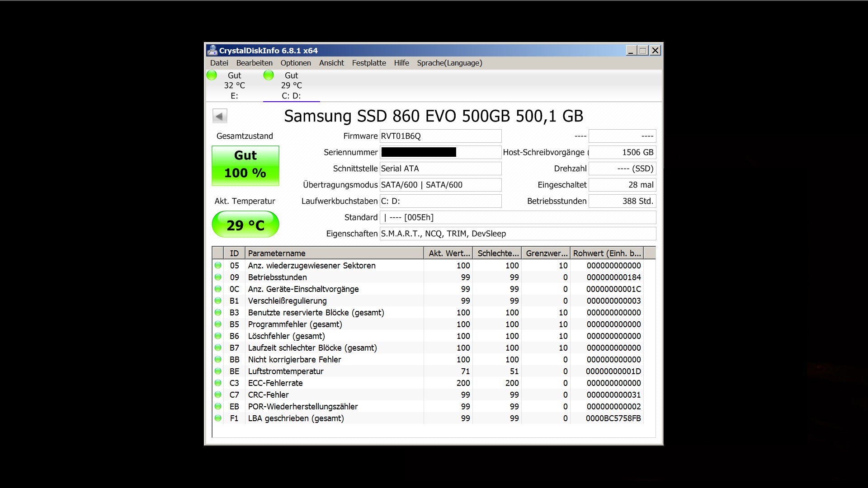Click status dot for POR-Wiederherstellungszähler row
Image resolution: width=868 pixels, height=488 pixels.
click(x=218, y=407)
